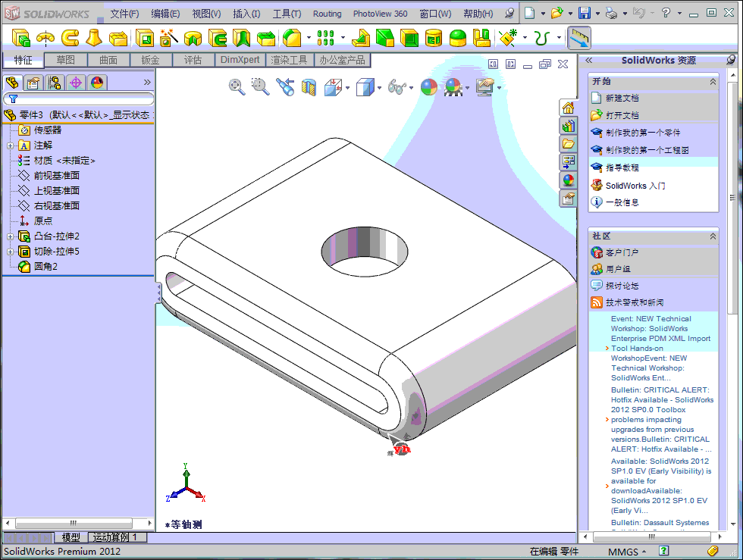This screenshot has width=743, height=560.
Task: Toggle the Section View icon
Action: 309,87
